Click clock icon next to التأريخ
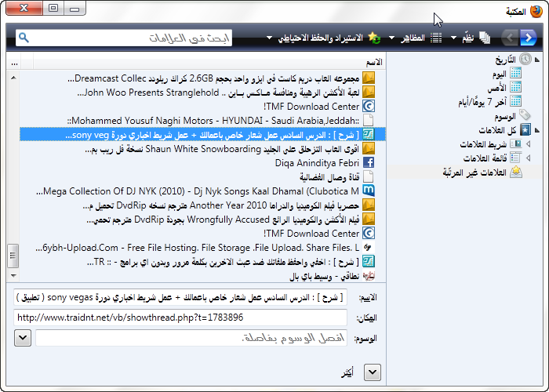Viewport: 549px width, 392px height. tap(525, 59)
